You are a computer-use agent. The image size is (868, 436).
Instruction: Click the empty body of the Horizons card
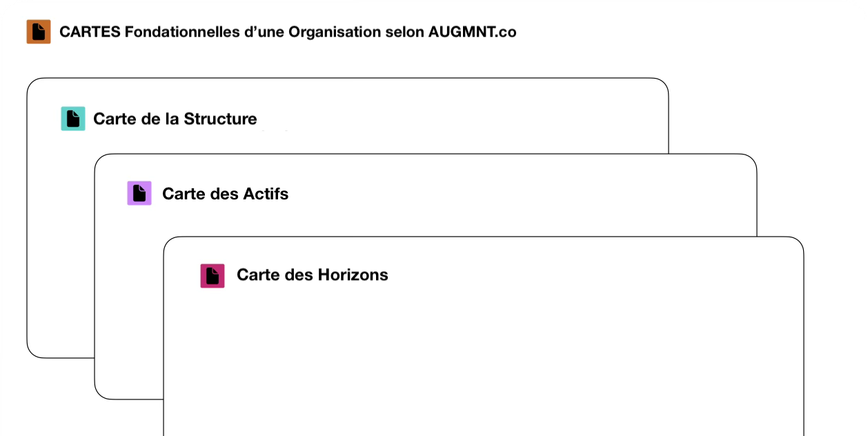[x=483, y=359]
